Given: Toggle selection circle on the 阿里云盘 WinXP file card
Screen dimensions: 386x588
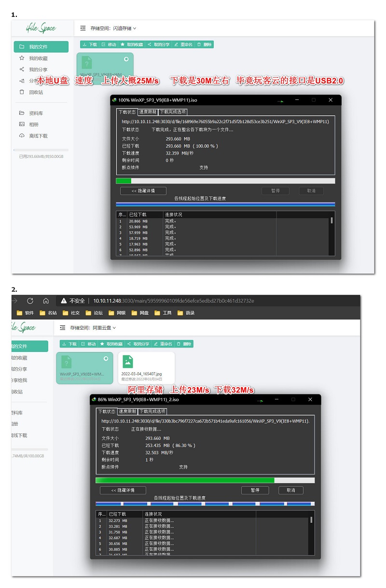Looking at the screenshot, I should (x=106, y=358).
